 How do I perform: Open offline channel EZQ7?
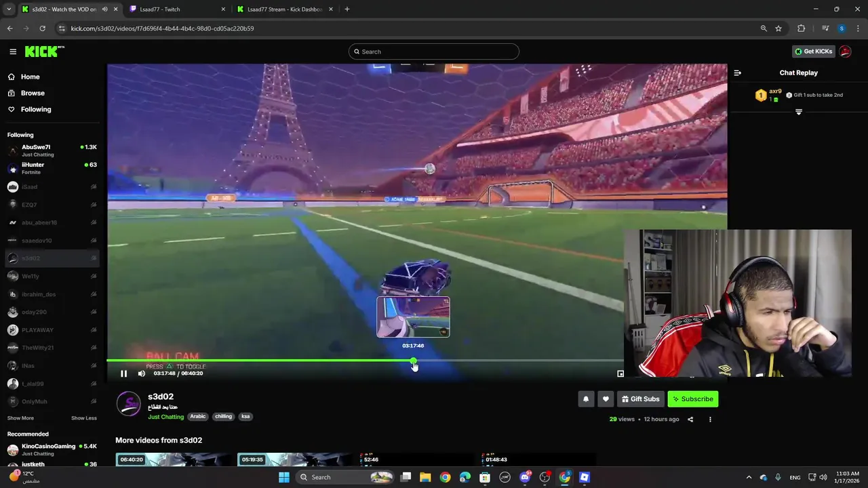(52, 205)
